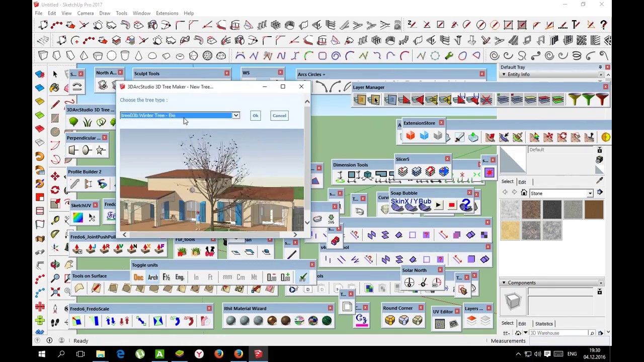Screen dimensions: 644x362
Task: Toggle Architectural units in Toggle units toolbar
Action: click(x=152, y=278)
